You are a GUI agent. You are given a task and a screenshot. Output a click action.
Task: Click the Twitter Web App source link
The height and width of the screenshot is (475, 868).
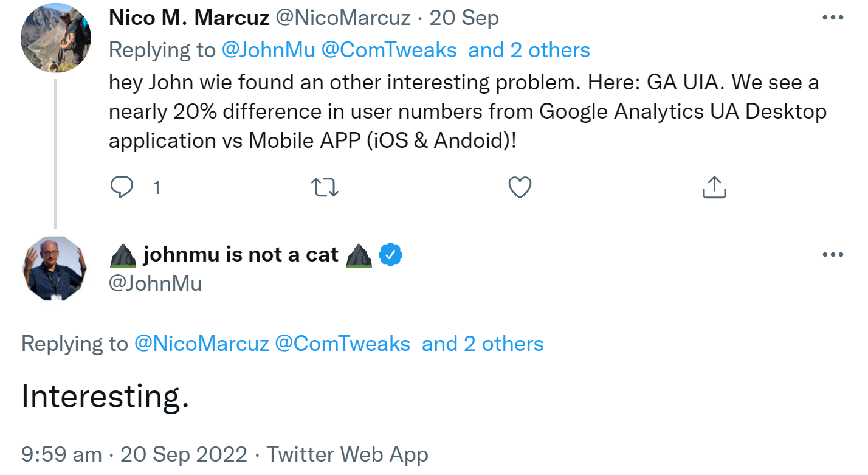point(347,454)
